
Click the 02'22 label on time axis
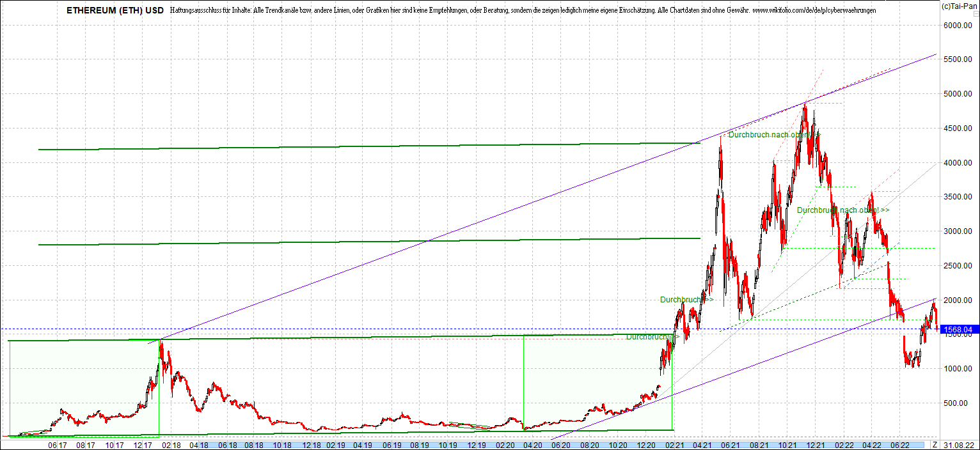(844, 445)
